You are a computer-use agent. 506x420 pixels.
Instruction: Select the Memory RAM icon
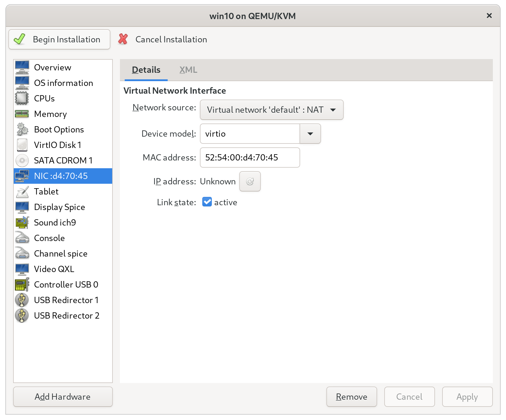22,114
